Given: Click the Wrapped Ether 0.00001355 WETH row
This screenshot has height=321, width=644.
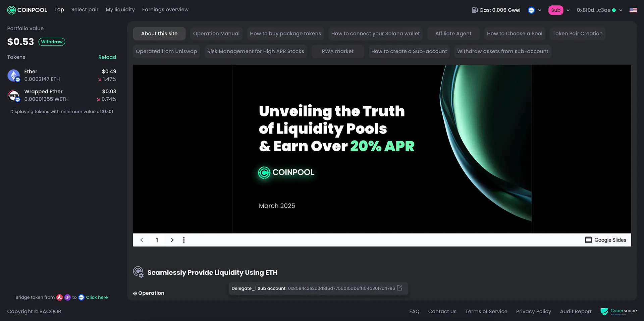Looking at the screenshot, I should click(x=62, y=95).
